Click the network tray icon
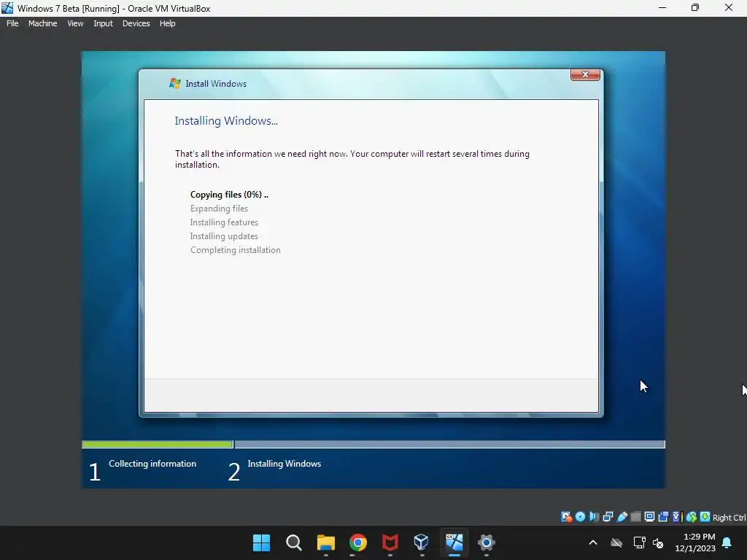The height and width of the screenshot is (560, 747). [x=639, y=542]
